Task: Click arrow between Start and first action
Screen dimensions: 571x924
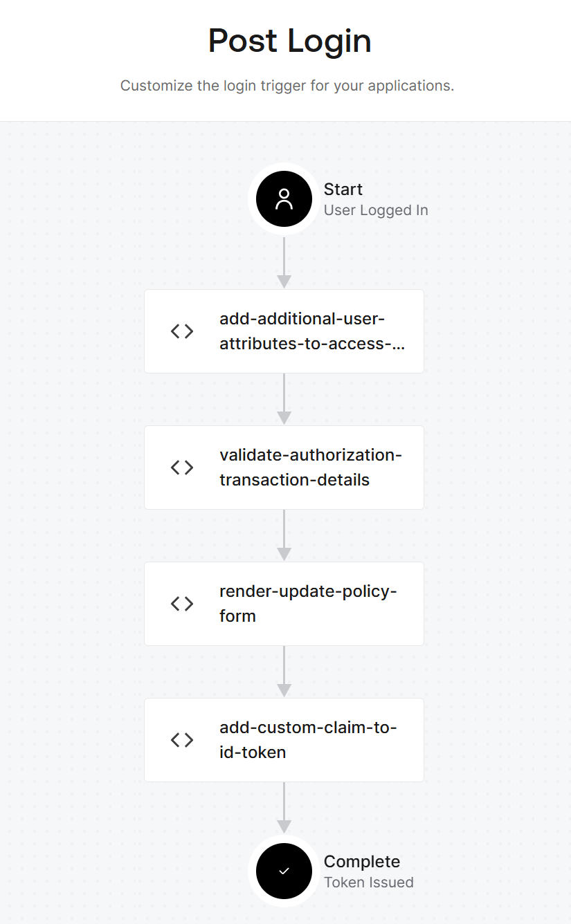Action: tap(284, 263)
